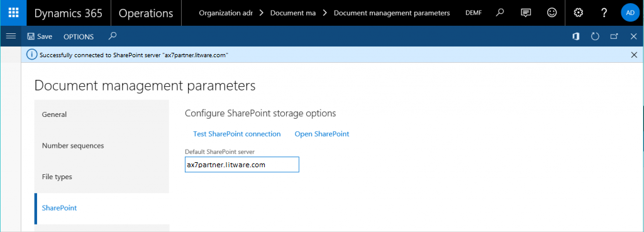Open the AD user avatar
The height and width of the screenshot is (232, 644).
pyautogui.click(x=630, y=13)
